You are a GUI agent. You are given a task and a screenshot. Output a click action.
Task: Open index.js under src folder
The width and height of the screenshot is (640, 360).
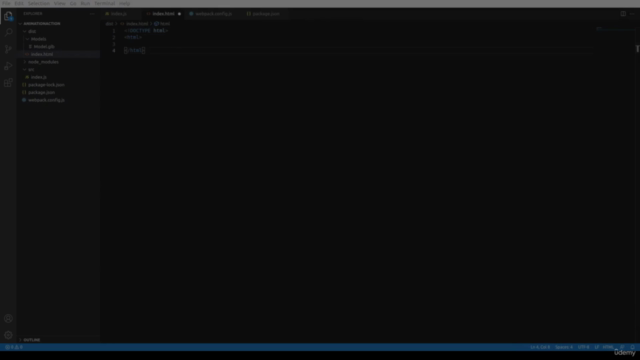pos(38,77)
